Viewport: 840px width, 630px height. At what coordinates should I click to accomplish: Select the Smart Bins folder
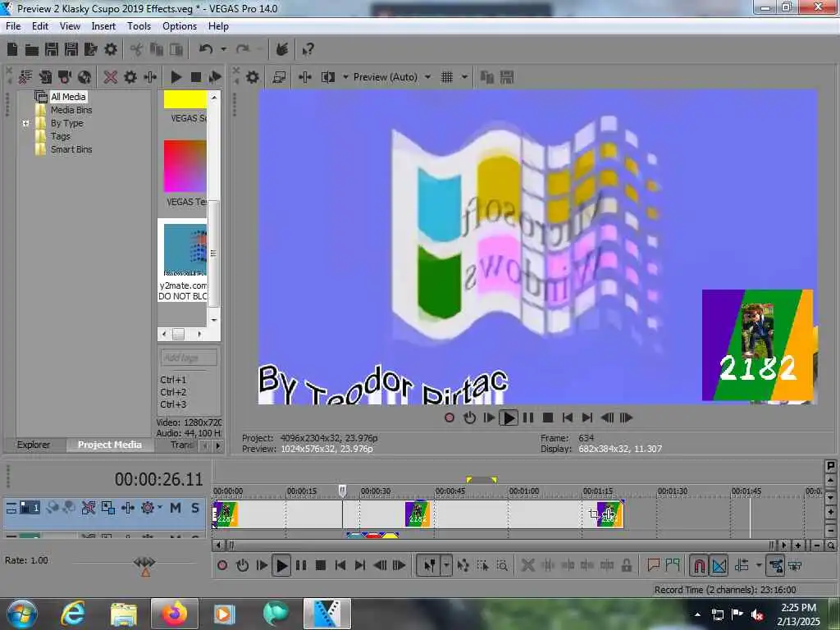point(71,149)
